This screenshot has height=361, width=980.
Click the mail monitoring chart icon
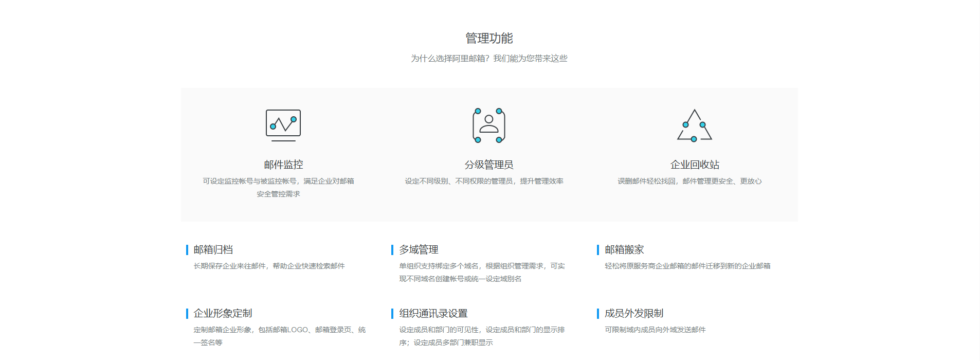pos(283,125)
